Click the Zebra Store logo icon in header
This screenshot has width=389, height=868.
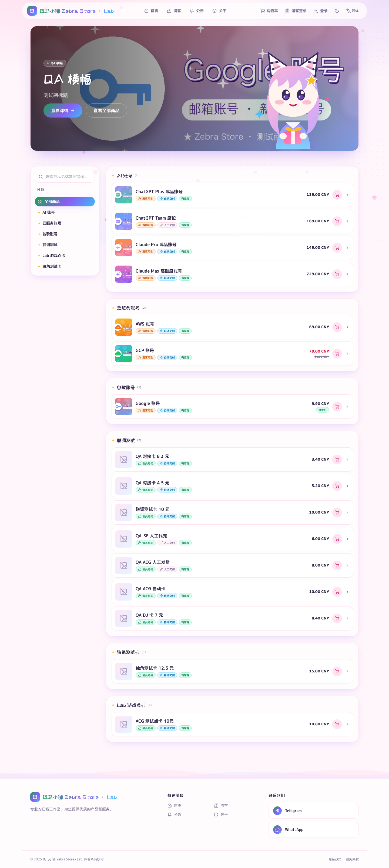tap(32, 11)
